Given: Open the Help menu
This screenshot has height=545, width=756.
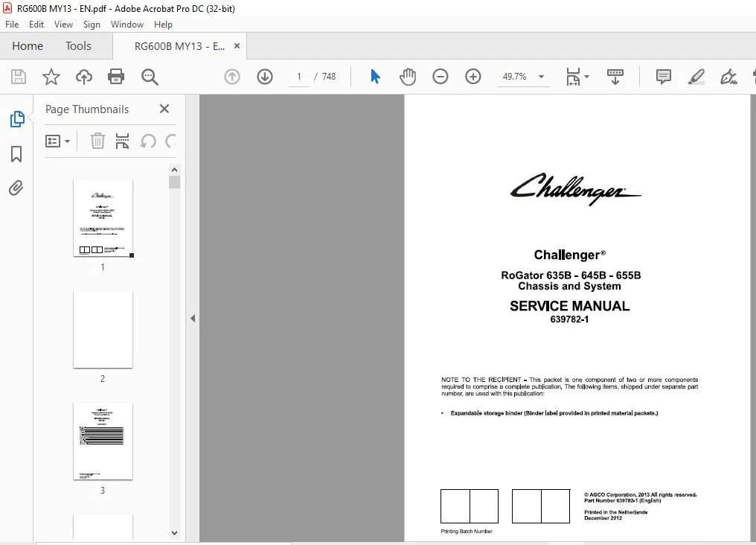Looking at the screenshot, I should (x=163, y=25).
